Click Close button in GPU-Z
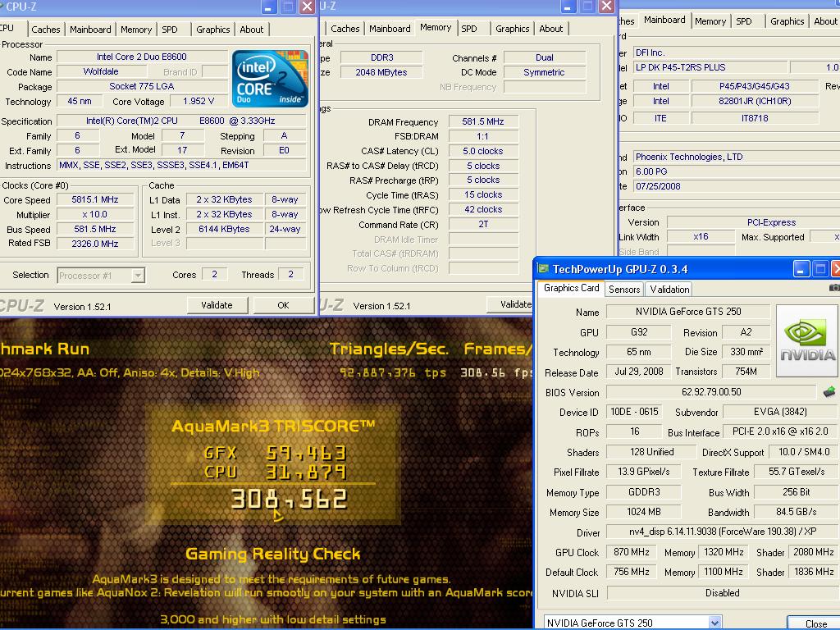This screenshot has height=630, width=840. click(815, 623)
